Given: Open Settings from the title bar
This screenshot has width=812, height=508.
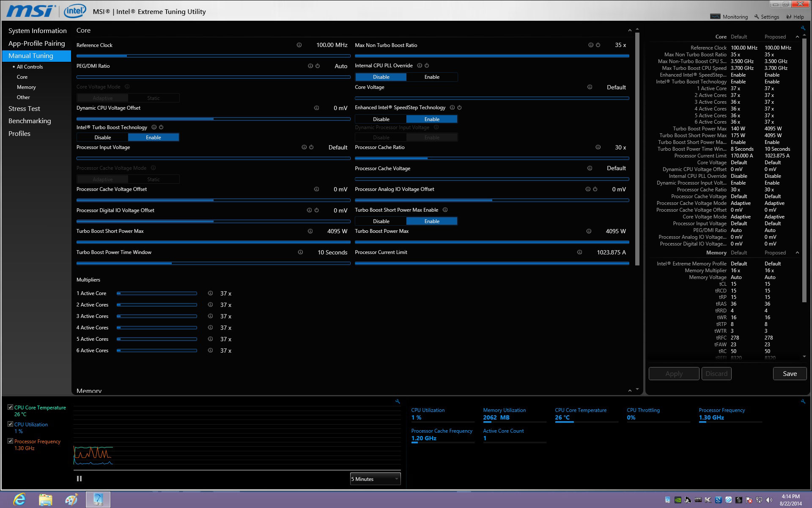Looking at the screenshot, I should pyautogui.click(x=766, y=17).
